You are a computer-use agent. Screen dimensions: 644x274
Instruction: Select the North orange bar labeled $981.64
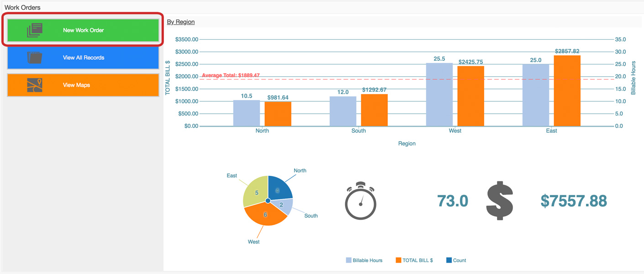tap(278, 114)
